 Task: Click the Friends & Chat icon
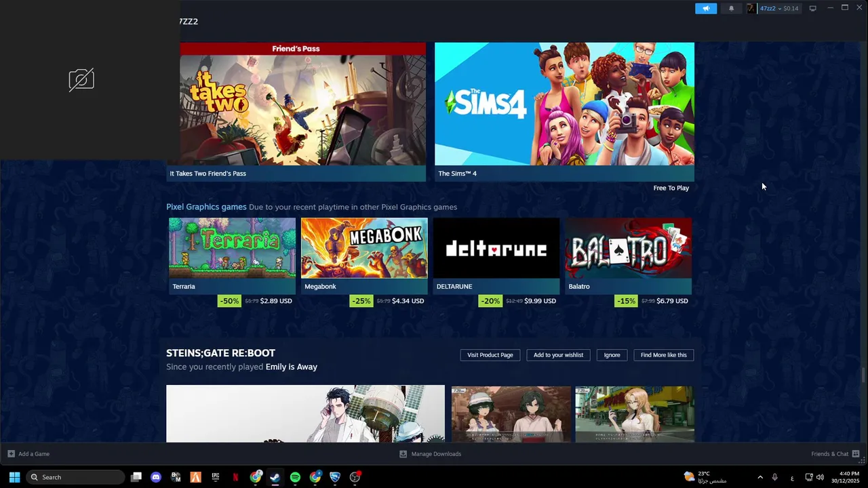[856, 453]
